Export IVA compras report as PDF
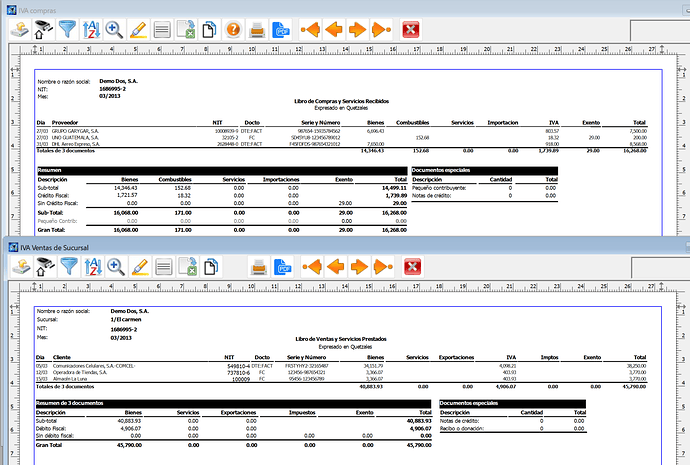Image resolution: width=690 pixels, height=465 pixels. click(x=281, y=30)
